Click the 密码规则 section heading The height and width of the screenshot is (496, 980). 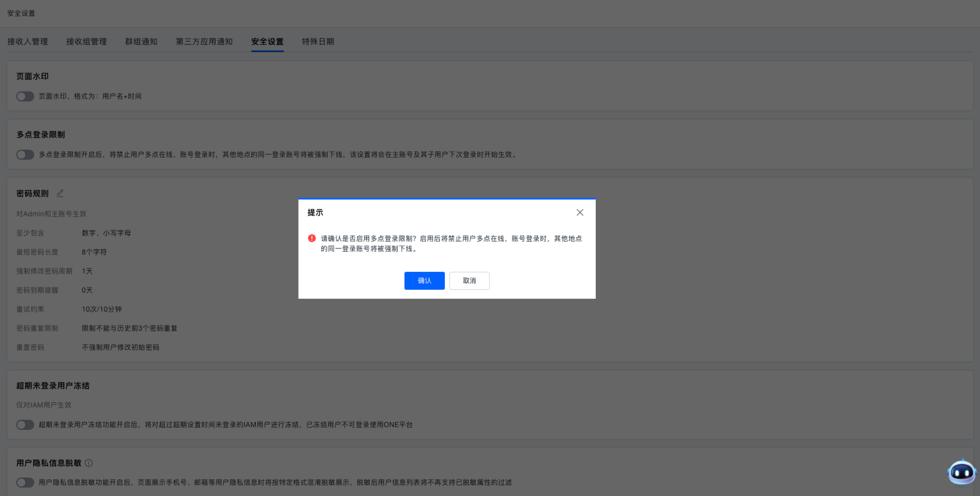(33, 193)
